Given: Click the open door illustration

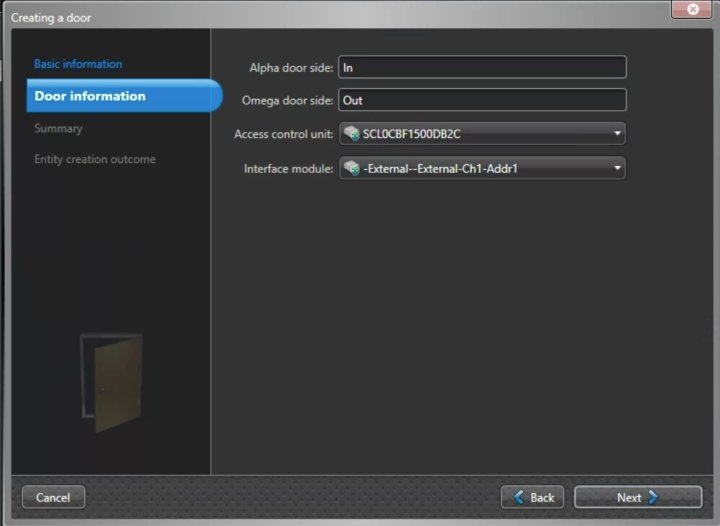Looking at the screenshot, I should pyautogui.click(x=112, y=383).
